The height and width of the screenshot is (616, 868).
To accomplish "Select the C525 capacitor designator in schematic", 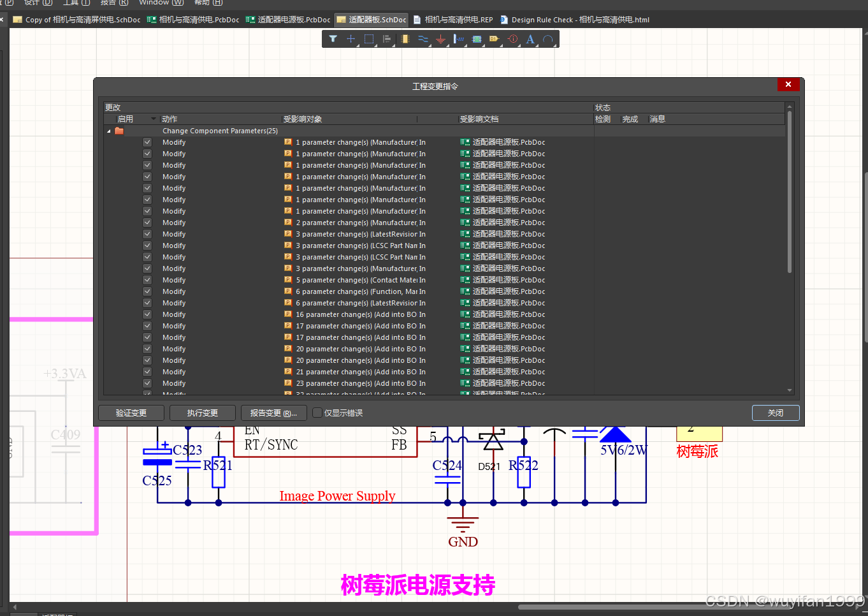I will click(x=157, y=481).
